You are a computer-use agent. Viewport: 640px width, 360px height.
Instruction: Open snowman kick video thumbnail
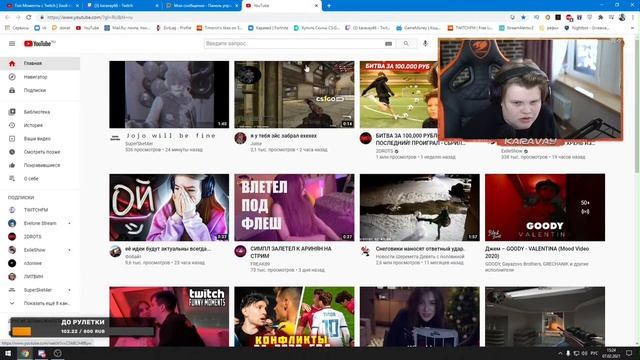420,207
